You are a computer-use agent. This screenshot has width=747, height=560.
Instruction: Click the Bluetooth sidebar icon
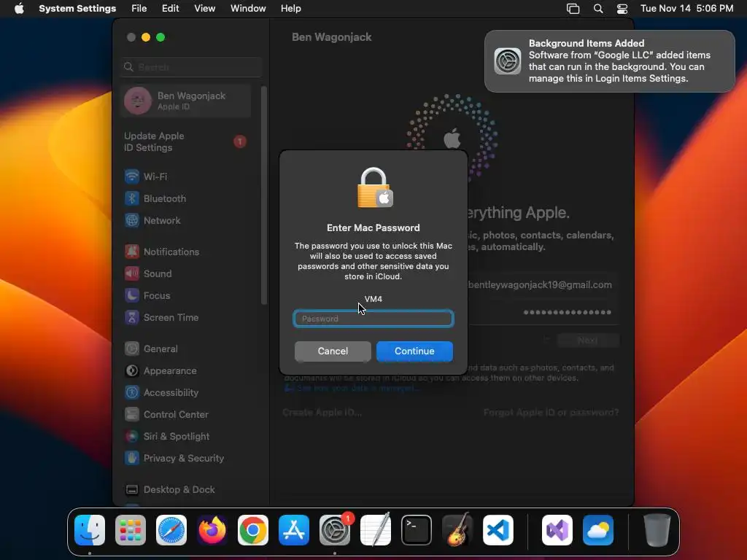point(132,198)
